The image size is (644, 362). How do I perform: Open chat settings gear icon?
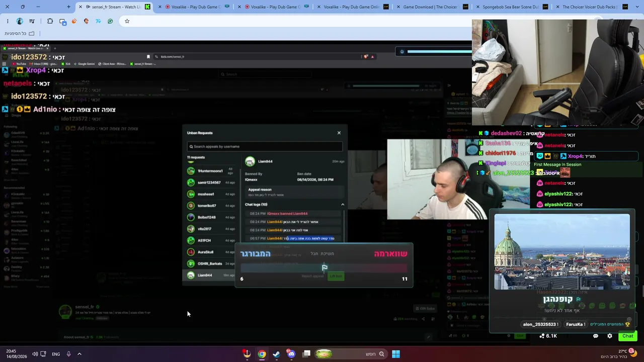(610, 336)
